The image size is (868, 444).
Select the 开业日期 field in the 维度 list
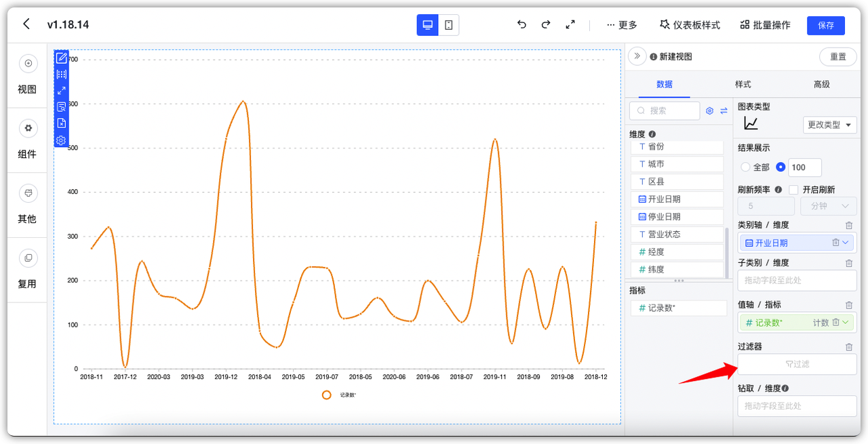point(677,199)
